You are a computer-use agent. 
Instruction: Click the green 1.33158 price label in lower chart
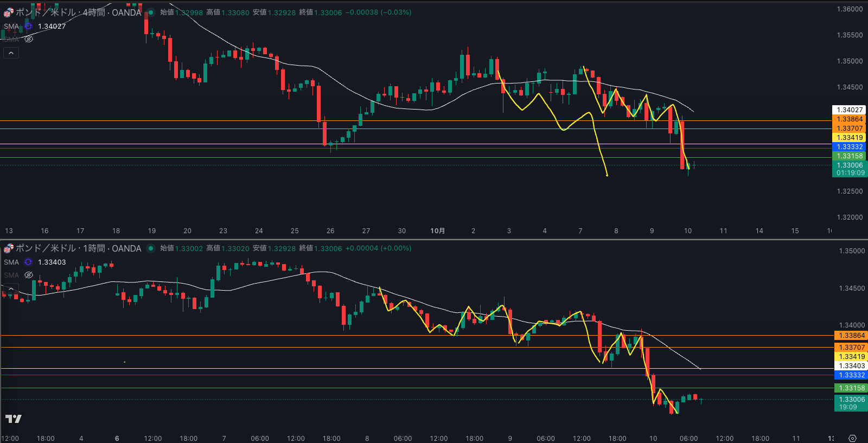click(x=851, y=388)
